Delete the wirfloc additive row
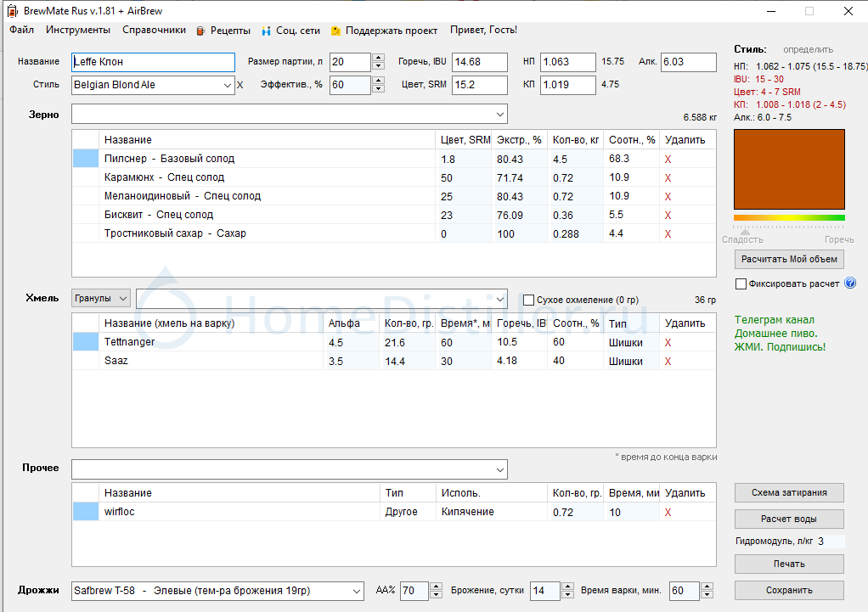 [x=668, y=513]
